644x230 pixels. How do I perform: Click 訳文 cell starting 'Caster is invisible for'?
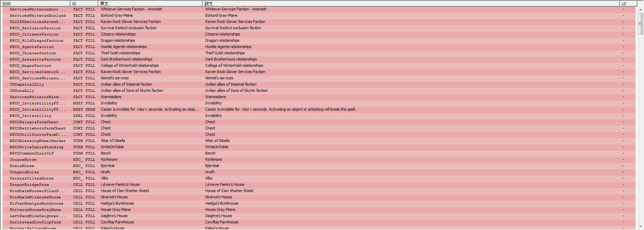click(280, 110)
